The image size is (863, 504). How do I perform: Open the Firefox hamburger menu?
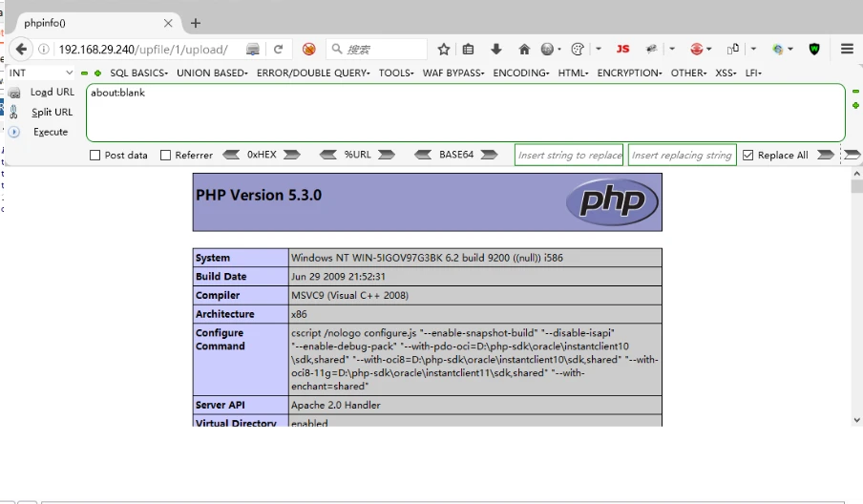point(847,49)
